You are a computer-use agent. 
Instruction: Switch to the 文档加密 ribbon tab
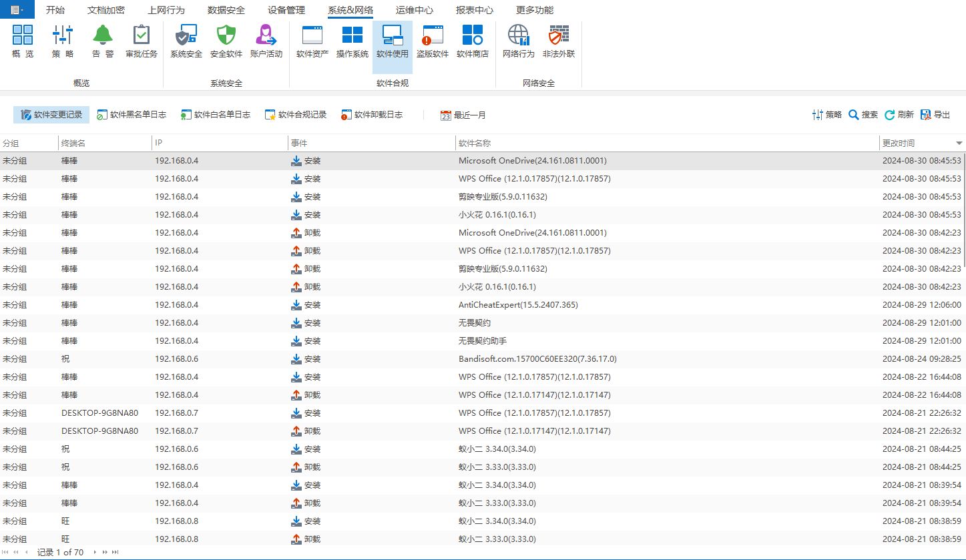106,10
